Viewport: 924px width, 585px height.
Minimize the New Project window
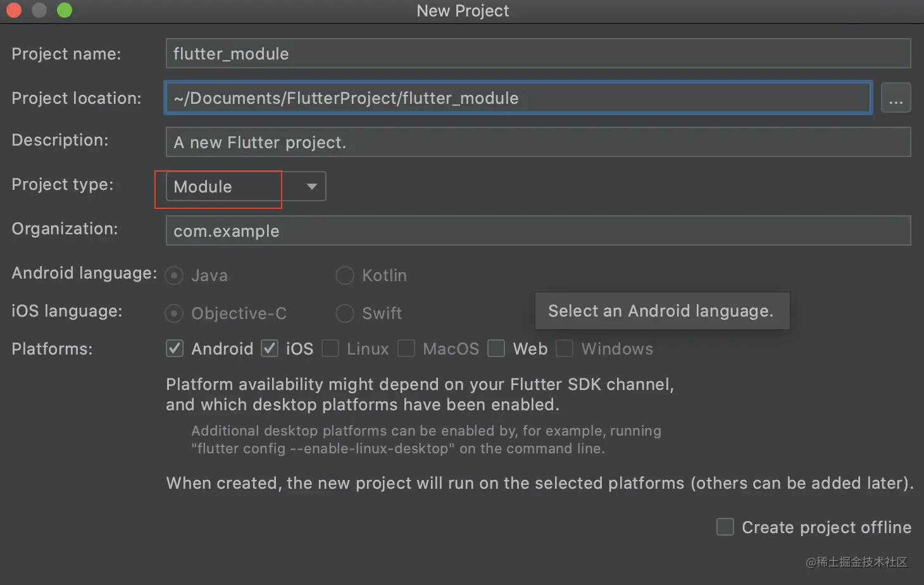[39, 10]
